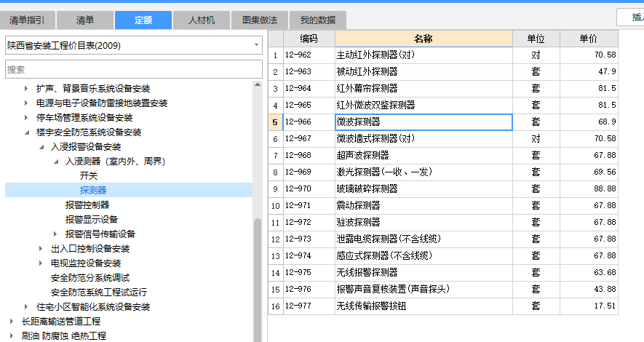Click price cell 63.68
This screenshot has width=644, height=342.
589,273
